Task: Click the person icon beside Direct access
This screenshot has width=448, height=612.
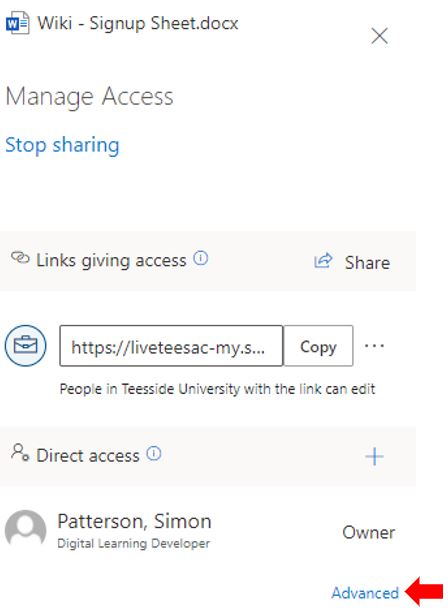Action: click(x=20, y=453)
